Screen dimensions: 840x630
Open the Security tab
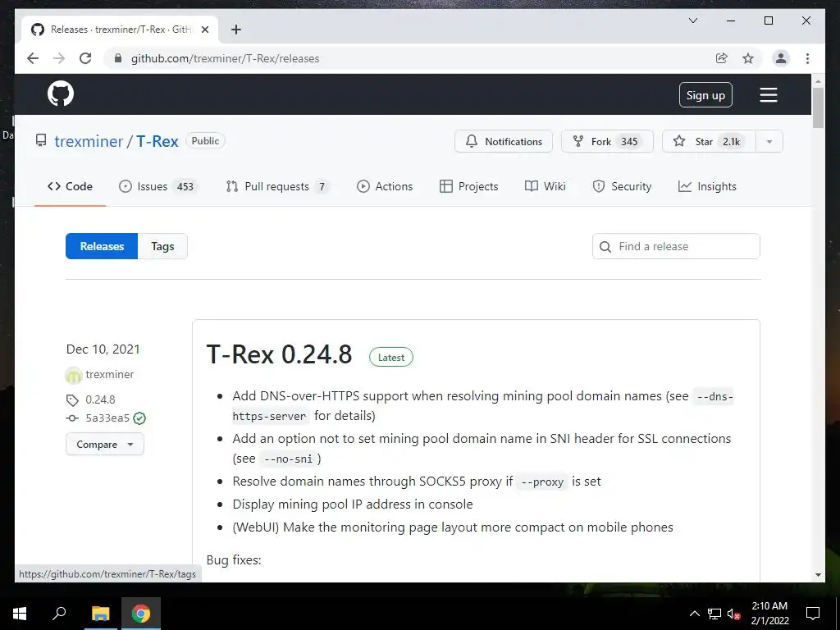(x=622, y=186)
